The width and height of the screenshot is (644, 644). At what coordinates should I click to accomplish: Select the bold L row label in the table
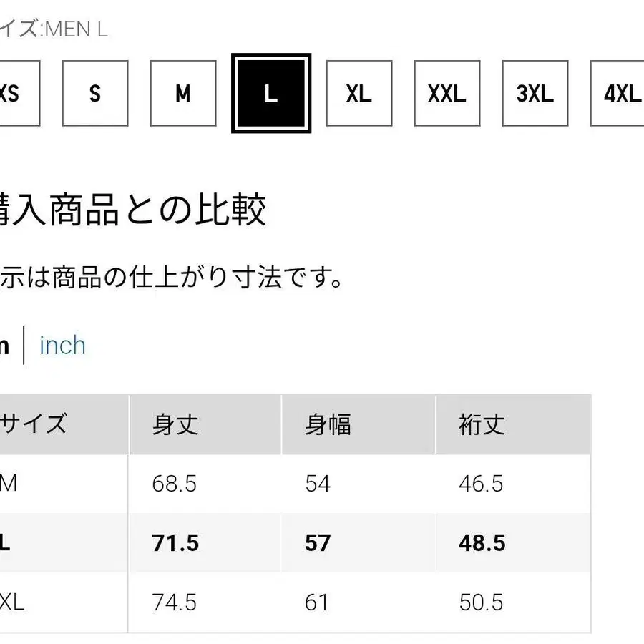tap(6, 543)
